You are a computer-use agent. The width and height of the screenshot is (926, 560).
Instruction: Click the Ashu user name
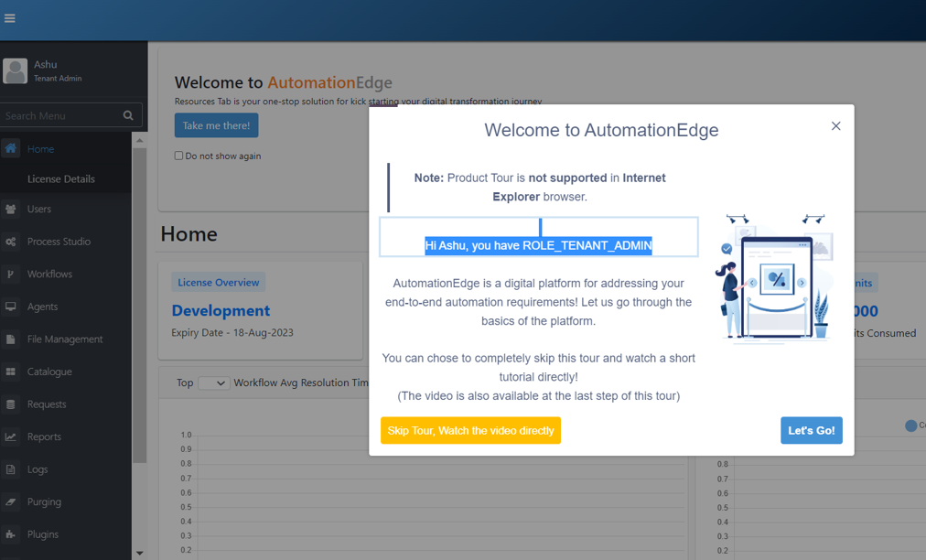46,64
